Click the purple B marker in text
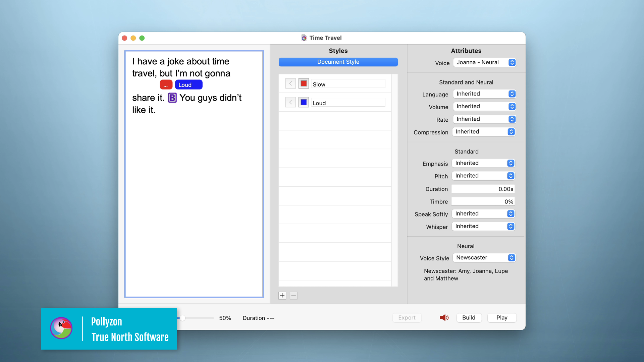 pos(172,98)
